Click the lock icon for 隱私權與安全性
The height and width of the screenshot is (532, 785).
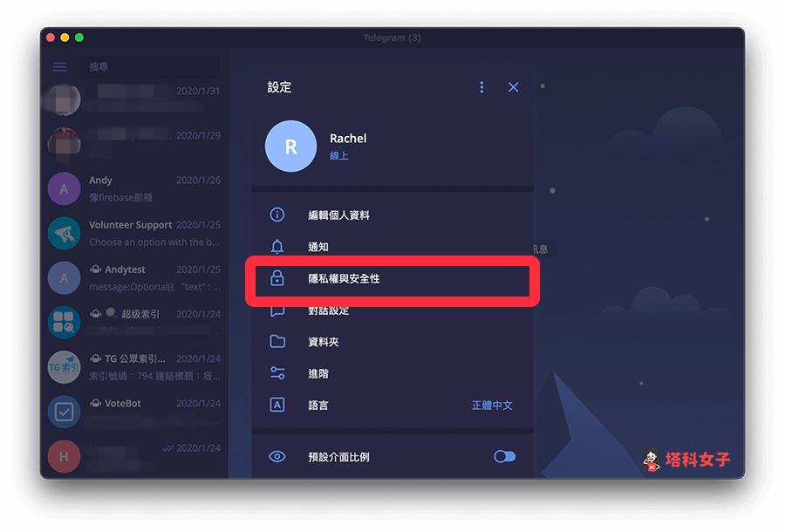(x=277, y=277)
